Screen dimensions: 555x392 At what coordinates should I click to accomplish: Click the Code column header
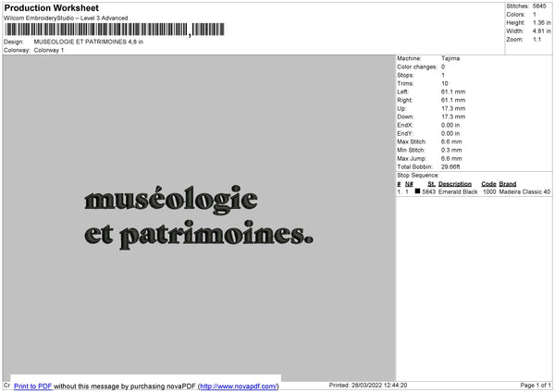click(489, 183)
